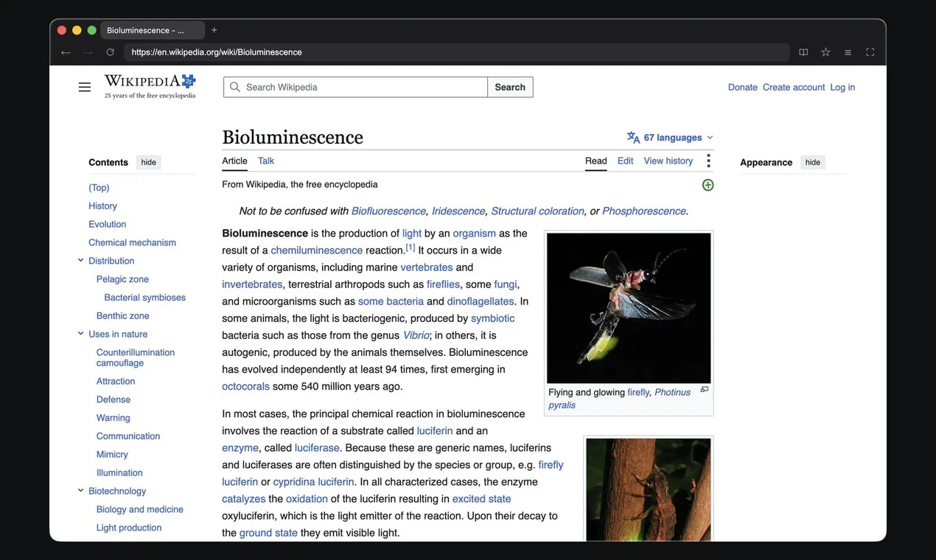Screen dimensions: 936x560
Task: Hide the Contents sidebar
Action: tap(149, 162)
